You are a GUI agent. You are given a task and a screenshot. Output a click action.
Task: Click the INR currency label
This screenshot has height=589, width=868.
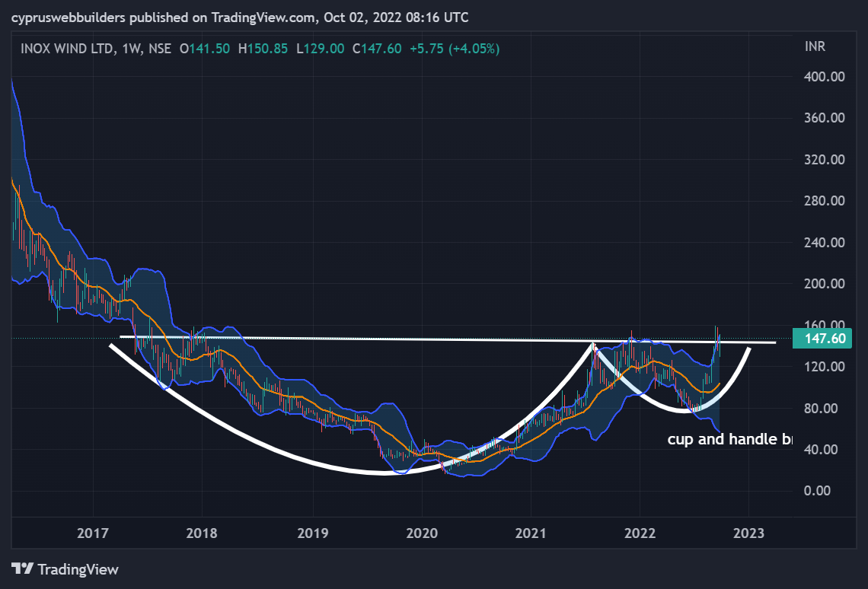tap(815, 46)
